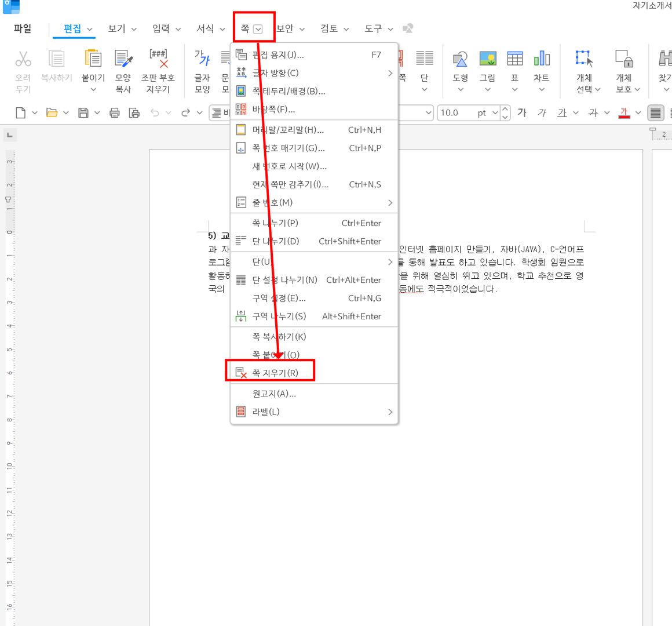Image resolution: width=672 pixels, height=626 pixels.
Task: Expand the underline style dropdown arrow
Action: coord(576,113)
